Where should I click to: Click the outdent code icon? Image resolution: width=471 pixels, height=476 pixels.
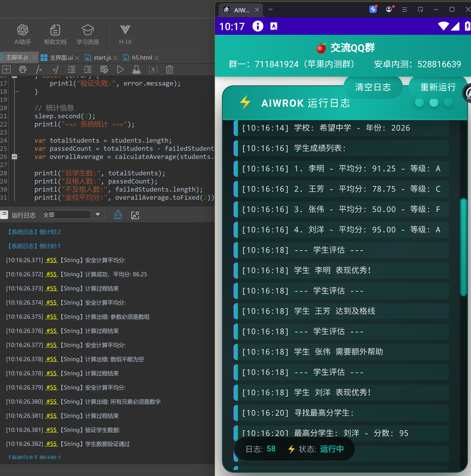pos(71,70)
